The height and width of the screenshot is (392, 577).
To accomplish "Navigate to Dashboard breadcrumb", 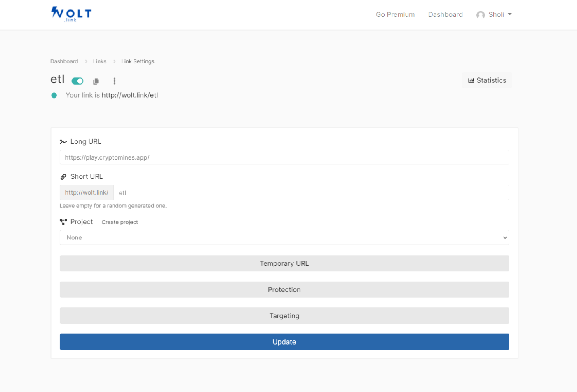I will click(64, 61).
